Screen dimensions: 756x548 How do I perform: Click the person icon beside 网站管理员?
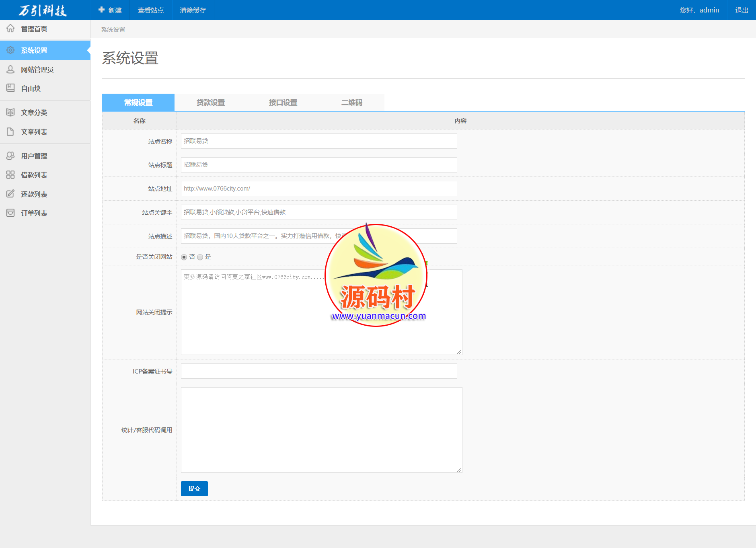10,70
